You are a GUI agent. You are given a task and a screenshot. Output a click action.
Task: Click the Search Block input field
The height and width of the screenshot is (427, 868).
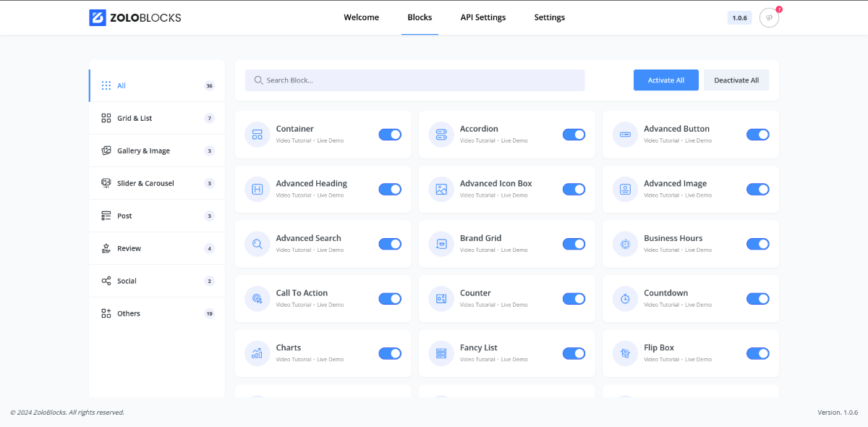[414, 80]
